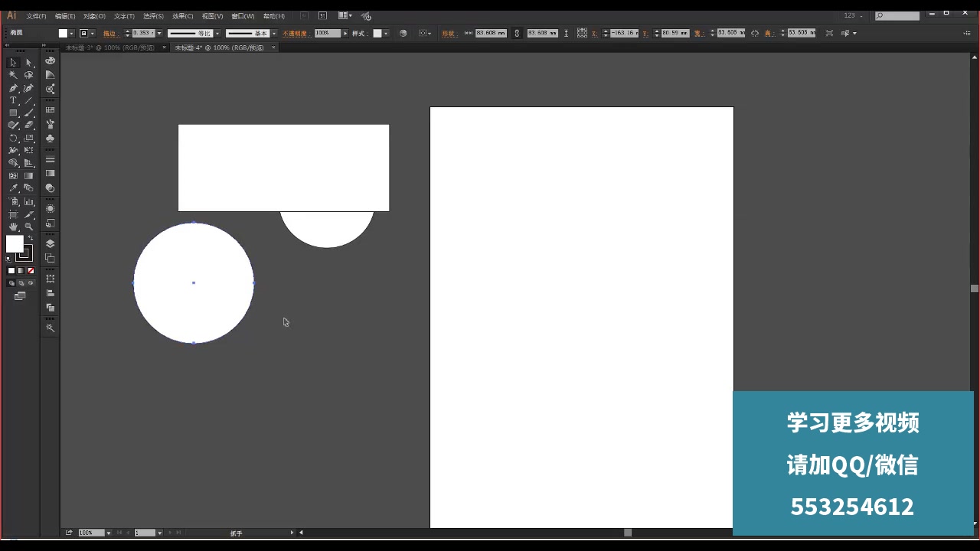
Task: Select the Rotate tool
Action: pos(13,138)
